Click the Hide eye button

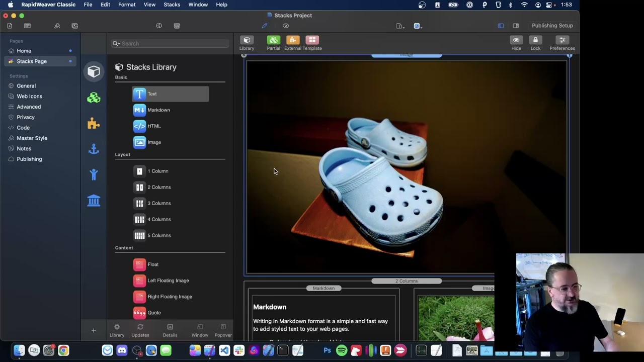pos(516,43)
